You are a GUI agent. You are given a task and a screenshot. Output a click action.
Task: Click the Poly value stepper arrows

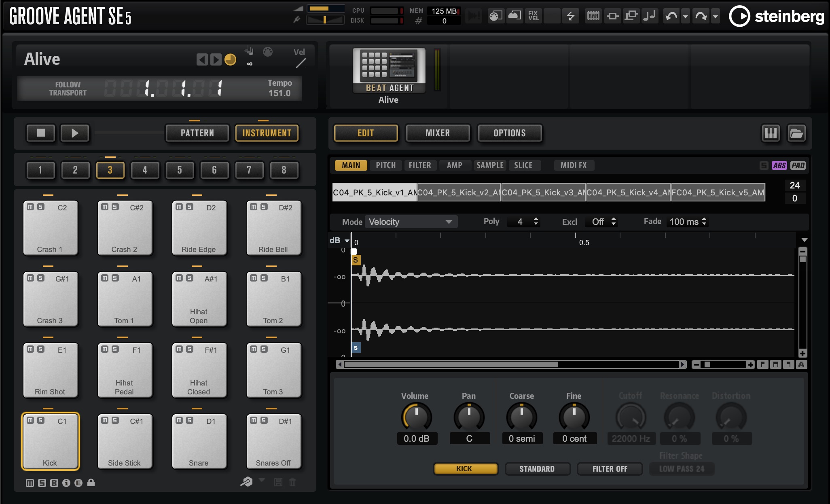[x=536, y=222]
